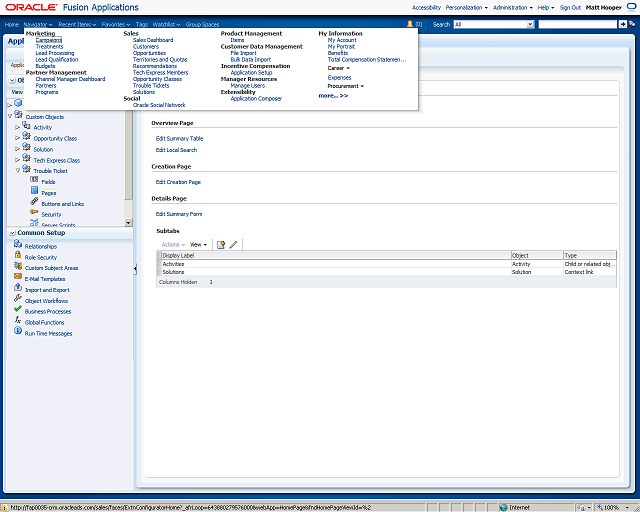Select the Solutions subtab row
This screenshot has height=512, width=640.
(x=387, y=272)
